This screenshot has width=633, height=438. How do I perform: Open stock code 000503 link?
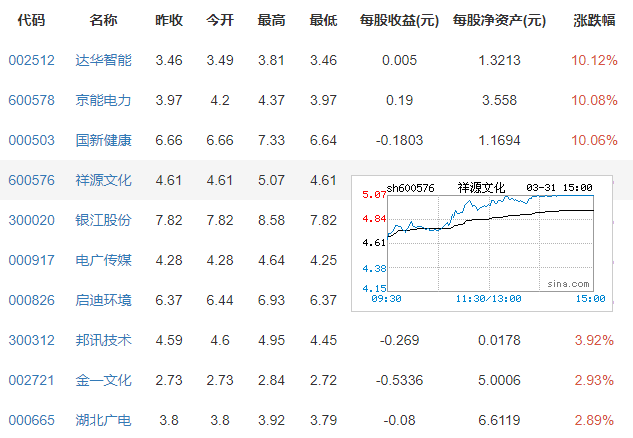tap(31, 140)
